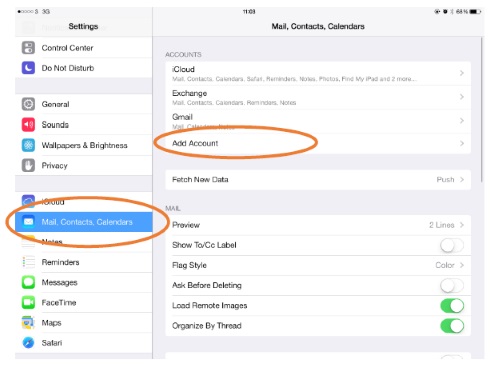Open Control Center settings icon
The width and height of the screenshot is (495, 368).
(28, 48)
